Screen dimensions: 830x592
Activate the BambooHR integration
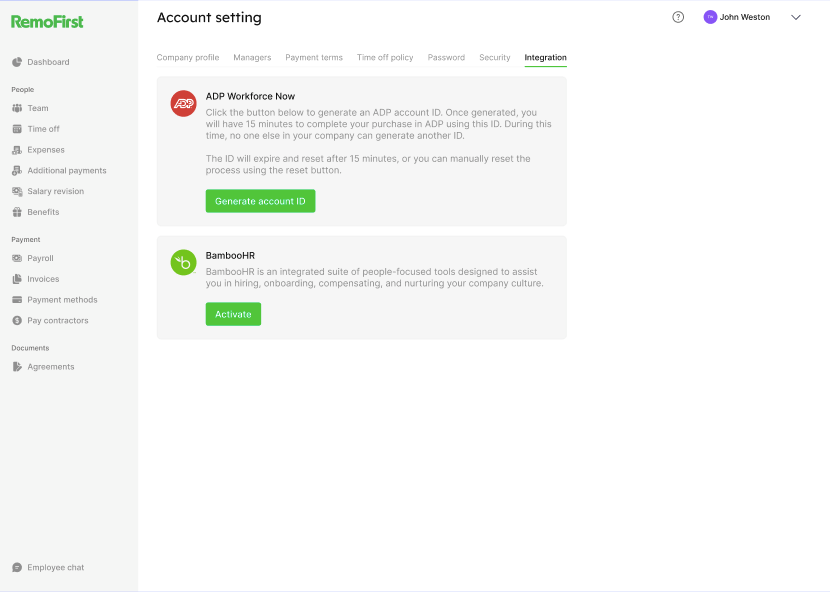233,314
